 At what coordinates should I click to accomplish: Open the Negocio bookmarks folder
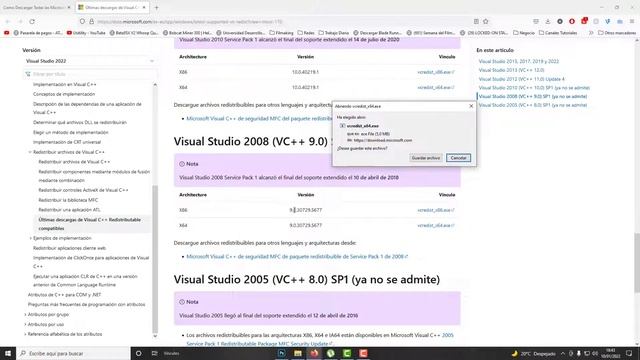[x=523, y=33]
